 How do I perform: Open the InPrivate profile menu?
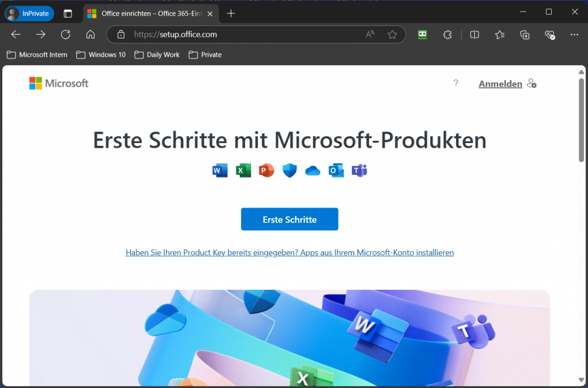pyautogui.click(x=29, y=13)
